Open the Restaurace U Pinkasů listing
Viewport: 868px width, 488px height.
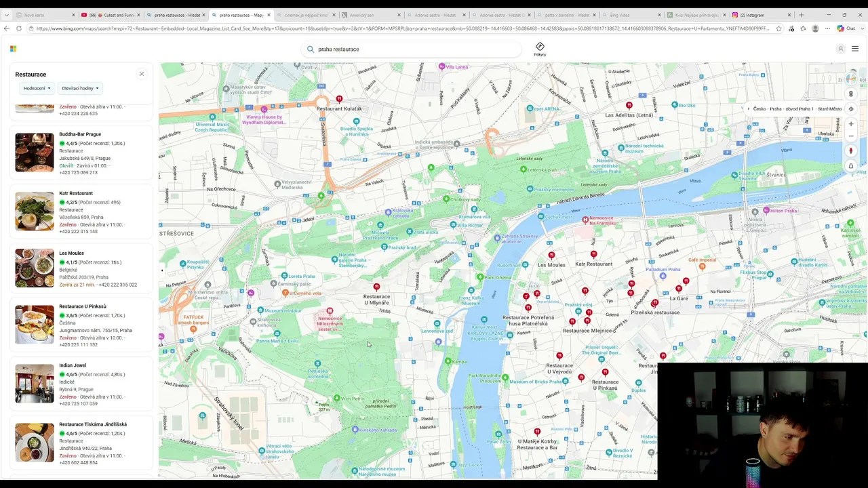83,306
